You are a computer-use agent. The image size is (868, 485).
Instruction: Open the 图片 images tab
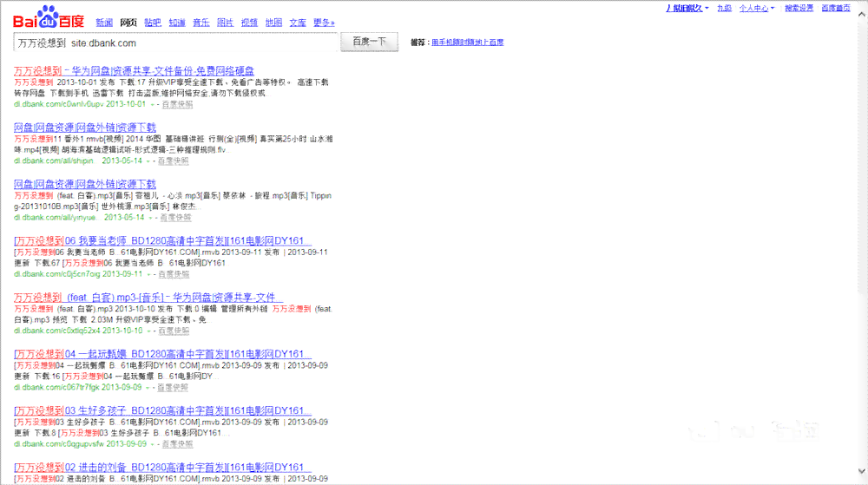pos(226,23)
